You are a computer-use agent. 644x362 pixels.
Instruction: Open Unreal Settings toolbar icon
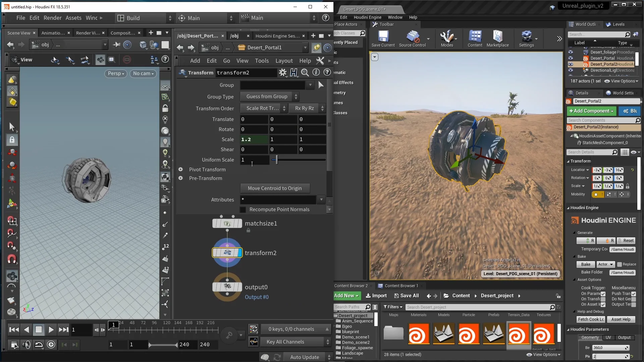pyautogui.click(x=526, y=39)
